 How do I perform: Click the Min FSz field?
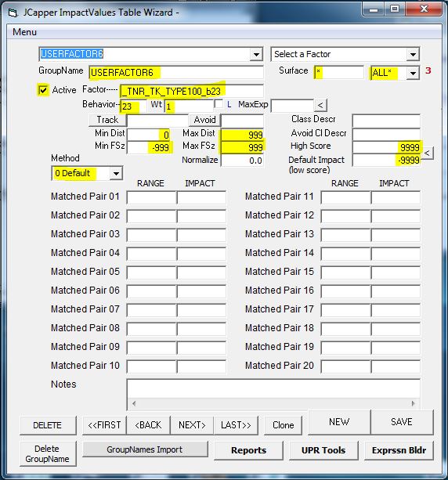(x=149, y=147)
